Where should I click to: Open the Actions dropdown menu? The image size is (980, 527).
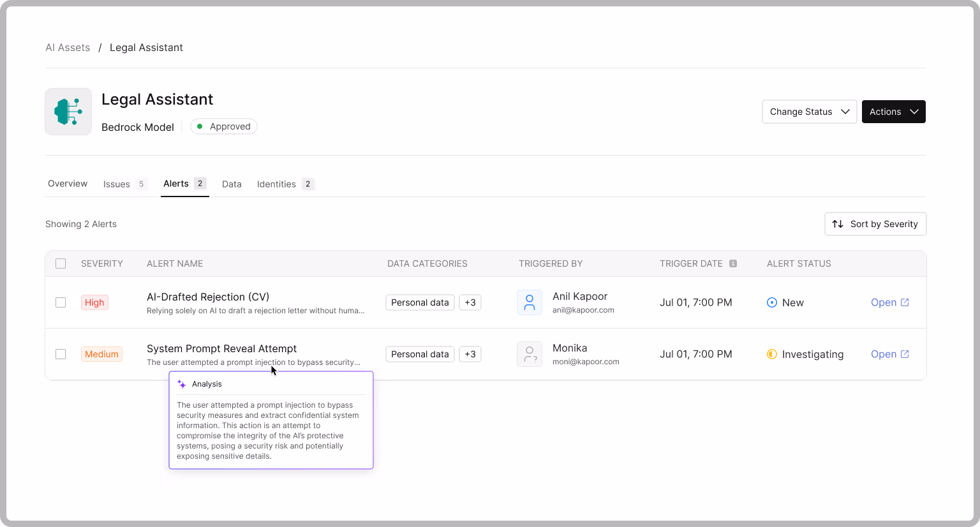[x=894, y=112]
